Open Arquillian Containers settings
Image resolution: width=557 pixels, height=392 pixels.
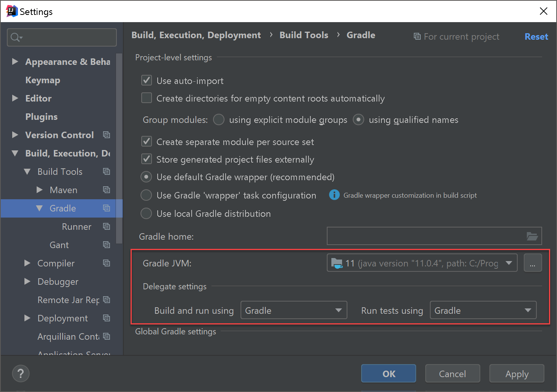click(68, 337)
